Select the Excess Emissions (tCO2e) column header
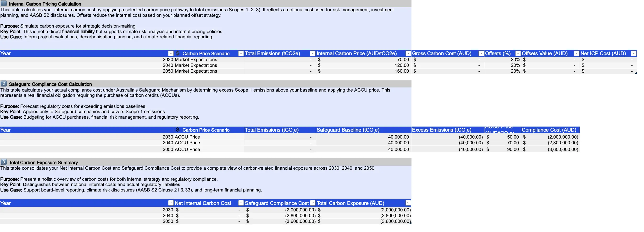The width and height of the screenshot is (644, 232). pyautogui.click(x=448, y=130)
